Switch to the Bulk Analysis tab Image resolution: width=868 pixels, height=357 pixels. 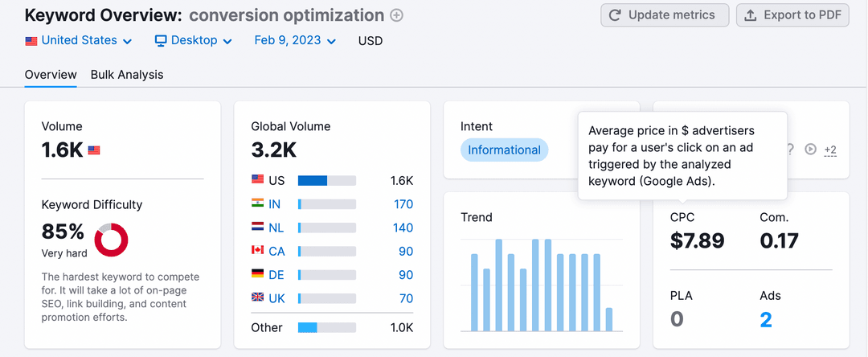pyautogui.click(x=127, y=75)
